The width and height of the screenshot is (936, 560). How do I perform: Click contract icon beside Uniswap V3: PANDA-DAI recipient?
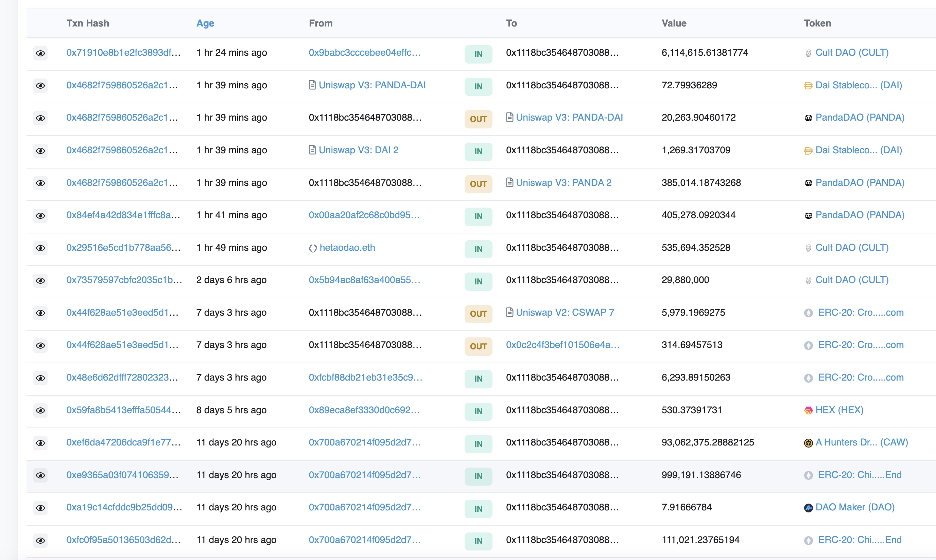click(x=509, y=117)
